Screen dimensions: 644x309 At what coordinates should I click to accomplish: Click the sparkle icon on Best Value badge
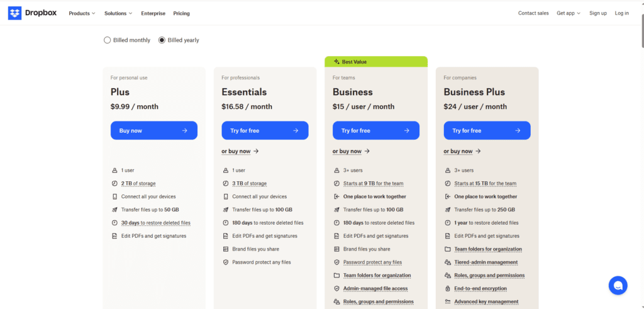[x=336, y=62]
